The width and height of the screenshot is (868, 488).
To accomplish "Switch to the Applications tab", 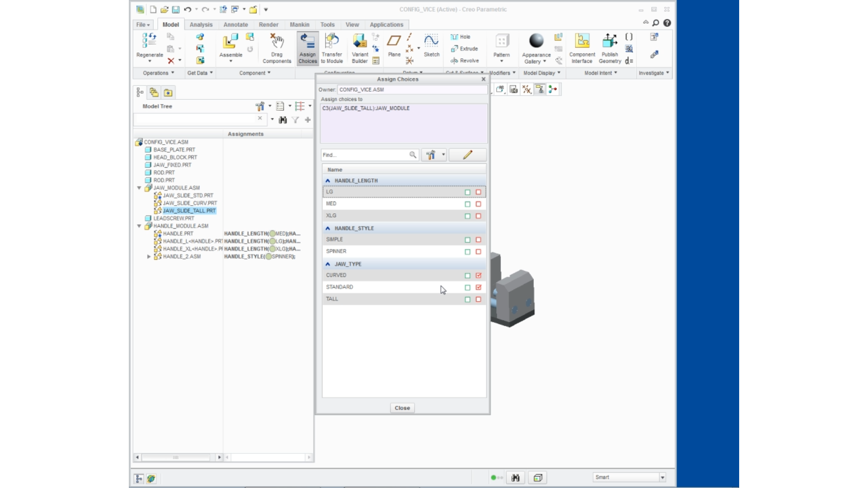I will pyautogui.click(x=387, y=25).
